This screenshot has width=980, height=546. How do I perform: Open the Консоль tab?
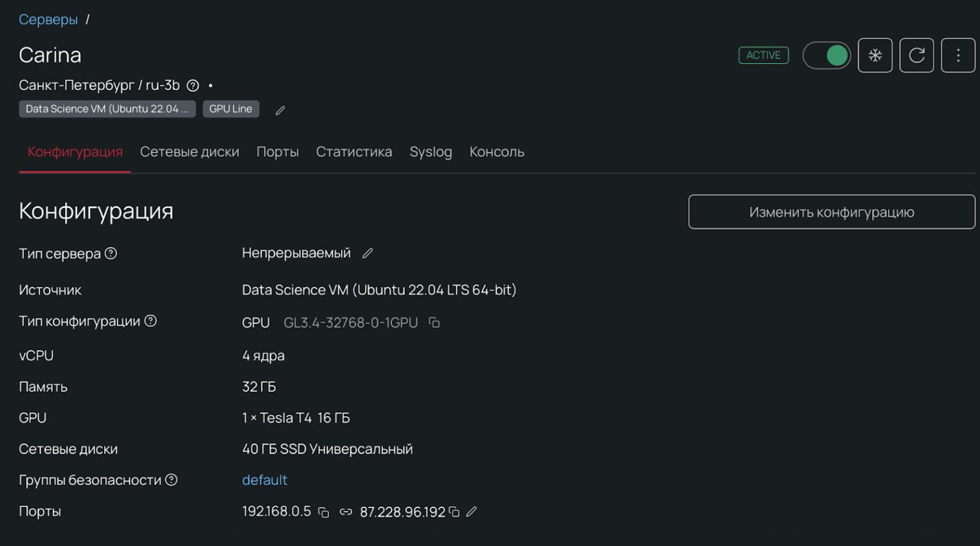coord(497,152)
